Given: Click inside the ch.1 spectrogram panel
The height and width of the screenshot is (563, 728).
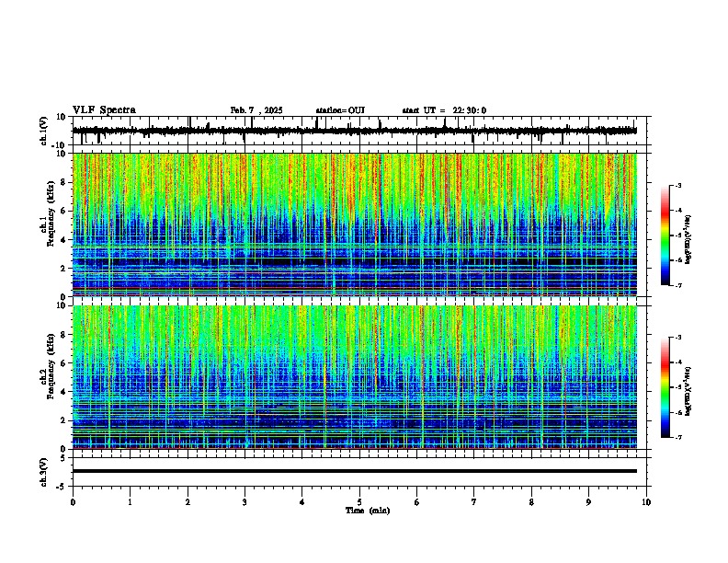Looking at the screenshot, I should 354,224.
